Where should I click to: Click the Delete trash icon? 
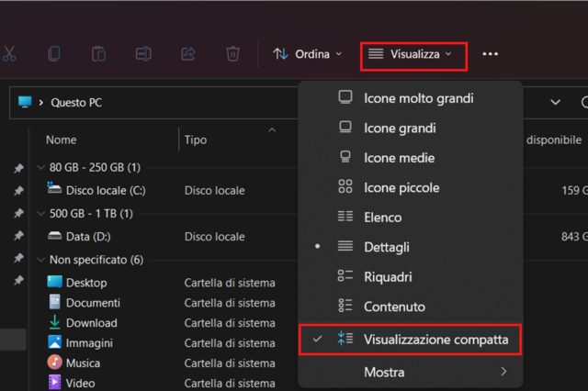(x=232, y=54)
